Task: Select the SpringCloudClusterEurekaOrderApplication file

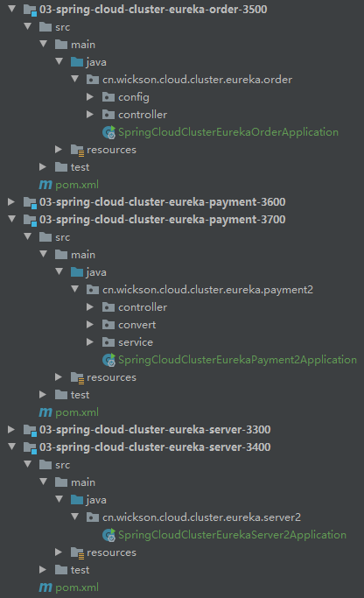Action: tap(228, 132)
